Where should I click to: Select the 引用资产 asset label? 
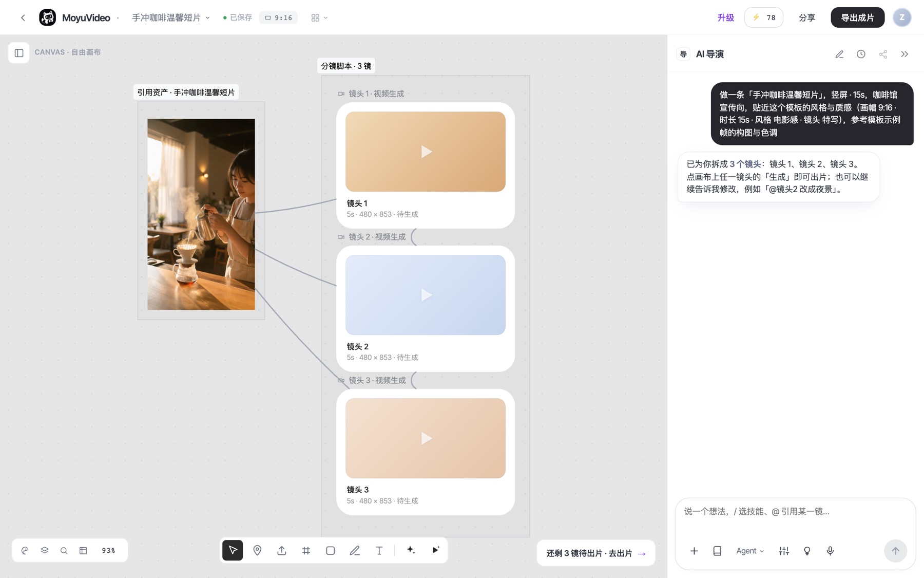186,92
